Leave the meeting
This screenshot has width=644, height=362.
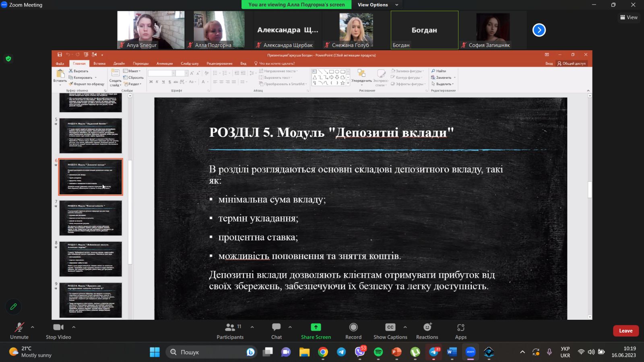[625, 331]
